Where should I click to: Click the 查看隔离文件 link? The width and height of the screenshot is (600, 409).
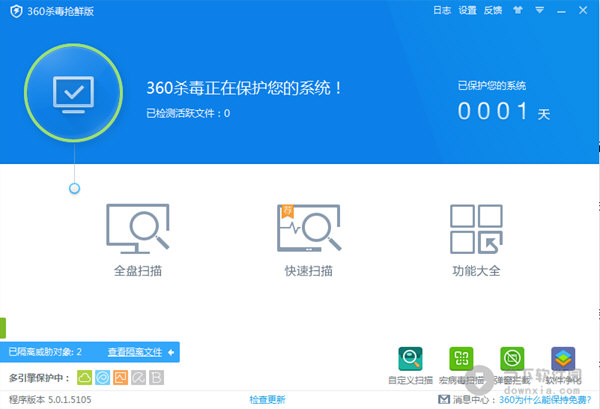click(x=135, y=352)
